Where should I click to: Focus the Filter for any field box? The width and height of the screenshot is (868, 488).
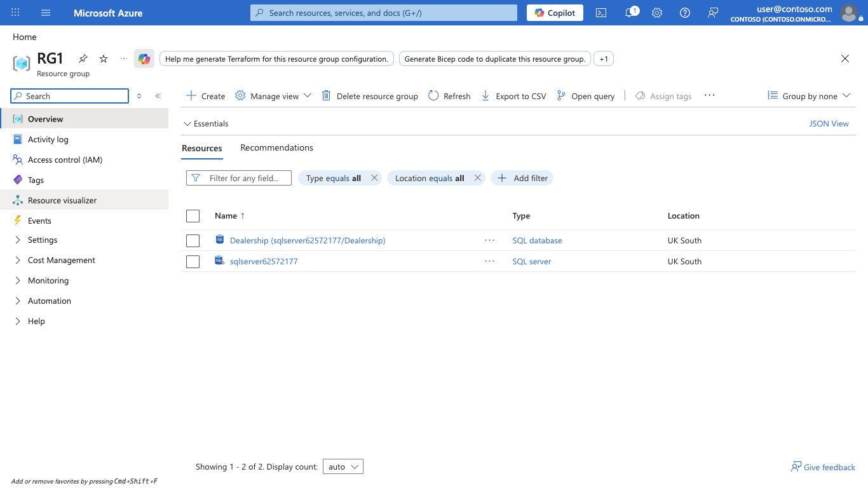coord(239,178)
